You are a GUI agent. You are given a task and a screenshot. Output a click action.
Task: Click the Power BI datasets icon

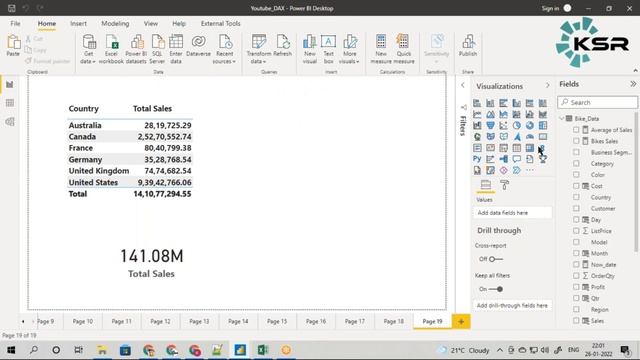tap(136, 42)
